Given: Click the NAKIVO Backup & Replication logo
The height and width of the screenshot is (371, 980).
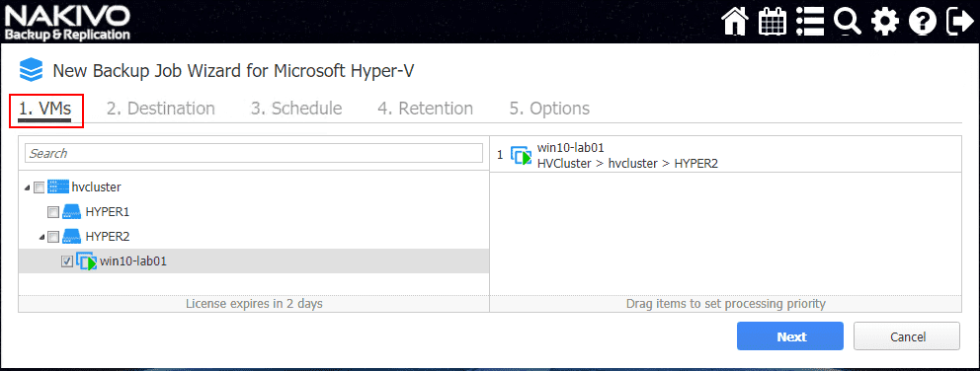Looking at the screenshot, I should click(x=67, y=23).
